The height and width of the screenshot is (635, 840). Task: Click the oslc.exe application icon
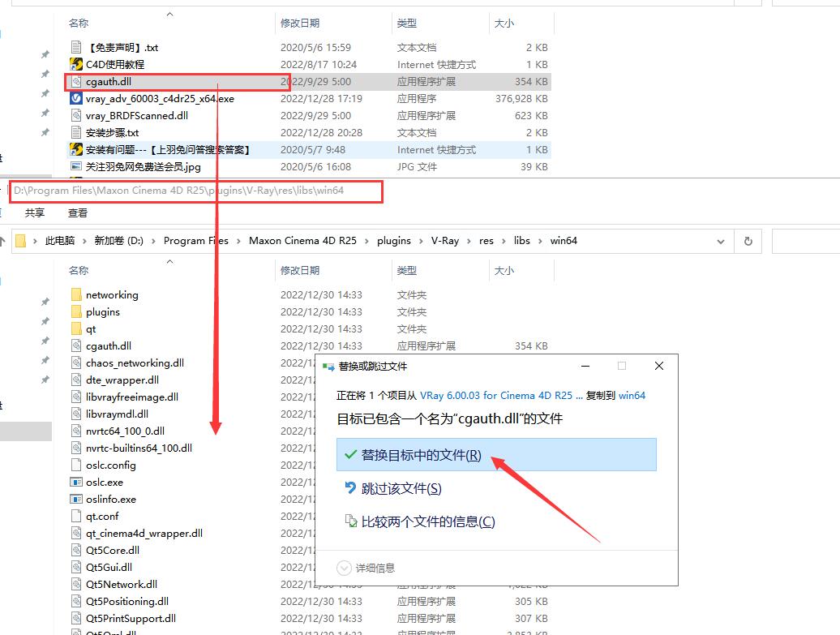point(76,483)
